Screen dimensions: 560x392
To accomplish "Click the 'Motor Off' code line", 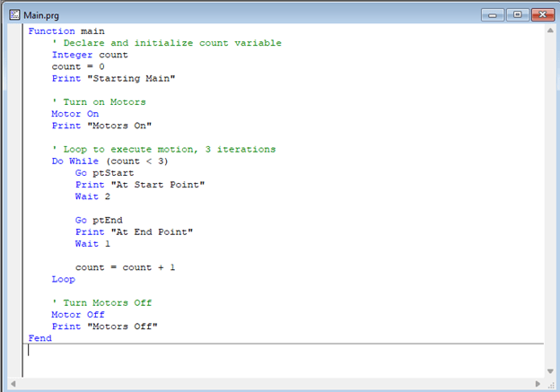I will click(x=78, y=315).
